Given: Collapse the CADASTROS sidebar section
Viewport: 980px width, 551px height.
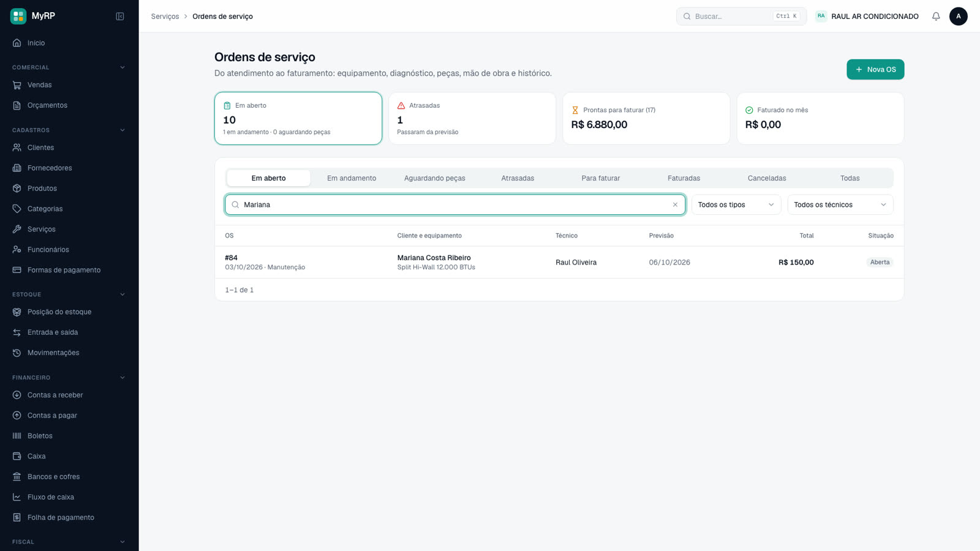Looking at the screenshot, I should pyautogui.click(x=123, y=130).
